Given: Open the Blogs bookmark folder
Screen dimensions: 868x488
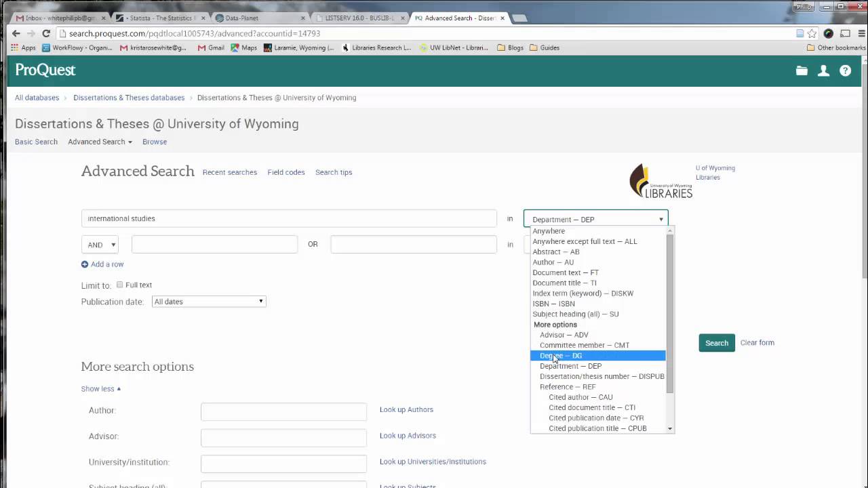Looking at the screenshot, I should pos(511,47).
